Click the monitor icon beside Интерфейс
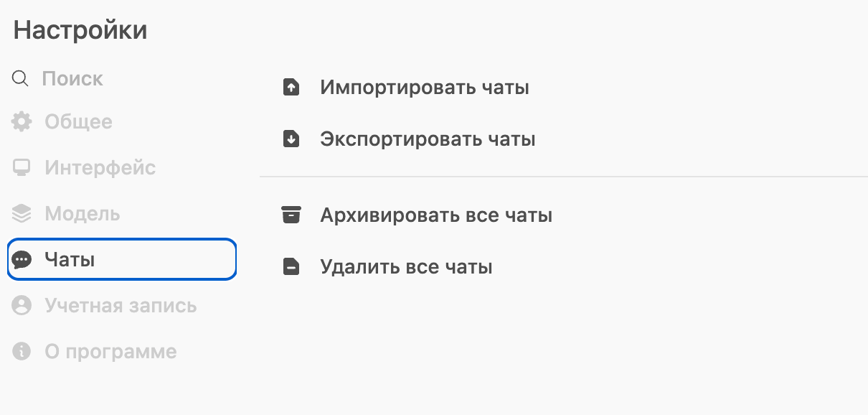This screenshot has width=868, height=415. pyautogui.click(x=22, y=168)
